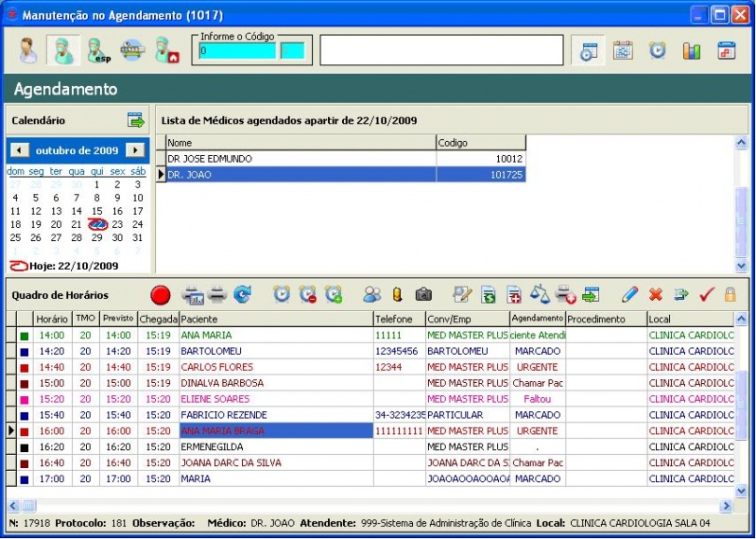
Task: Click the alarm clock with green plus icon
Action: click(x=334, y=294)
